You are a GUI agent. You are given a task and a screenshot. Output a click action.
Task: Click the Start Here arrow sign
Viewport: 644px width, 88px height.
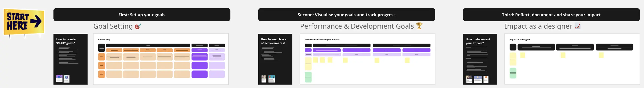[x=24, y=23]
